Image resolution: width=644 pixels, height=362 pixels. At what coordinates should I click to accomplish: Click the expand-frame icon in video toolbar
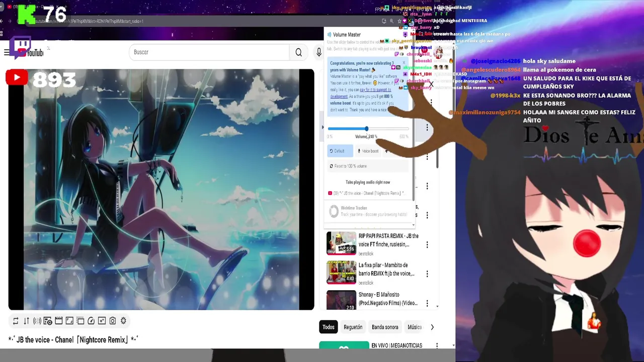[x=69, y=321]
